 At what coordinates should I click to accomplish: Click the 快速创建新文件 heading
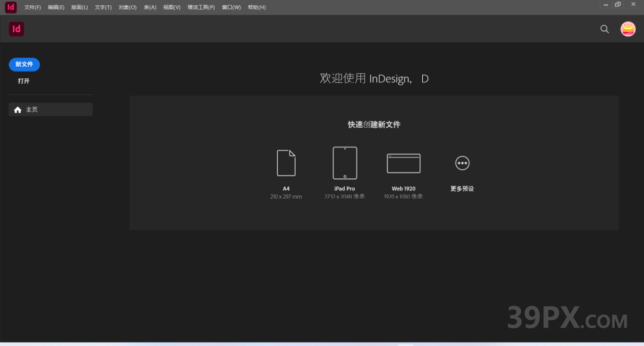pos(374,125)
